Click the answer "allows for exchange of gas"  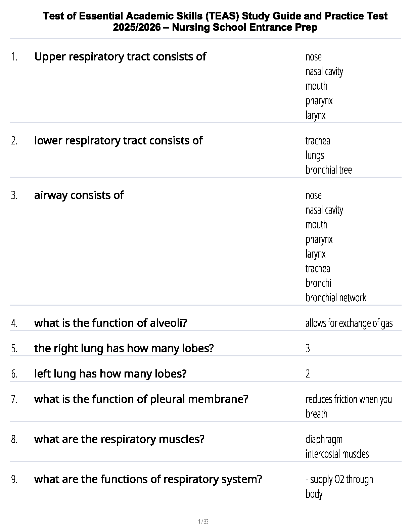(x=349, y=323)
